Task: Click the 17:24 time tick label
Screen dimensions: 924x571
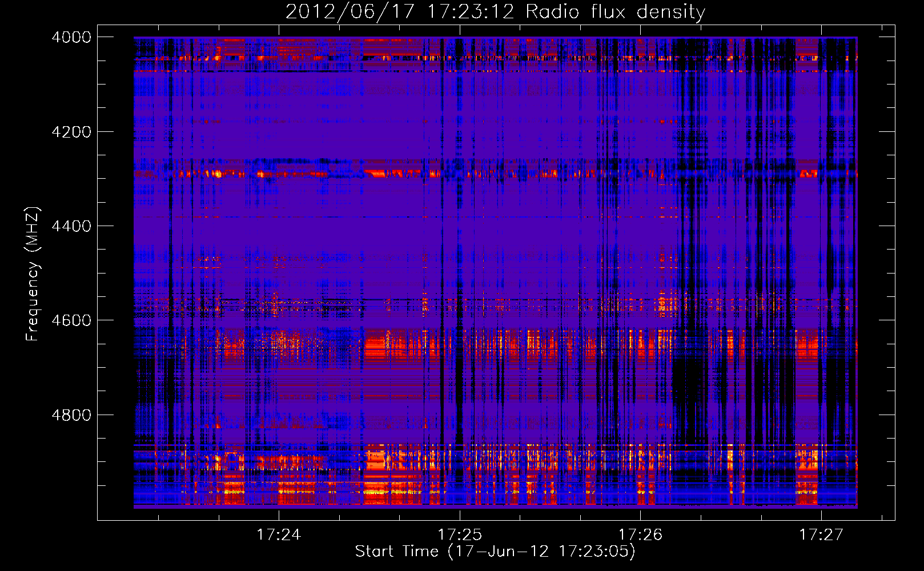Action: point(279,534)
